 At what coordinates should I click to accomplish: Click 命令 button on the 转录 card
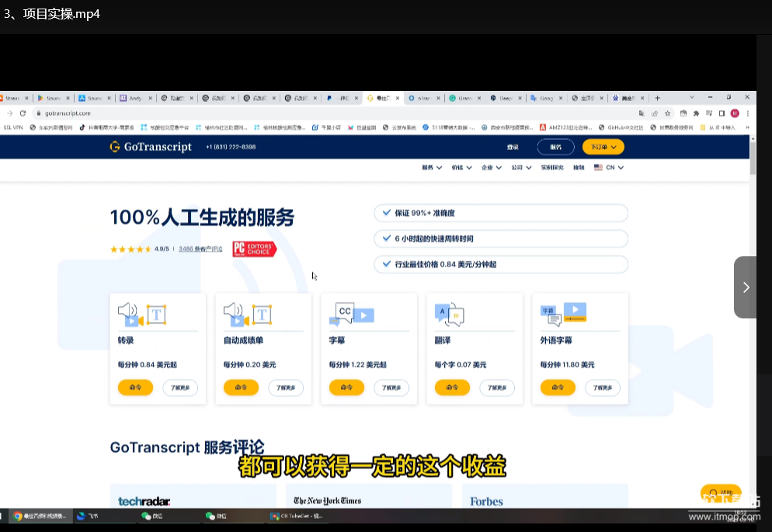pos(135,388)
